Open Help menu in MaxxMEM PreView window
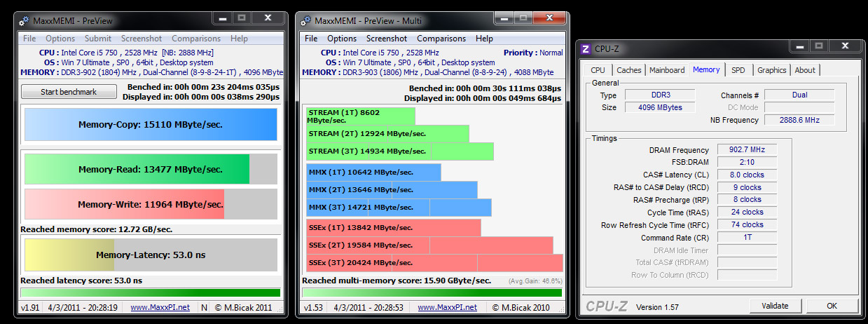 239,39
